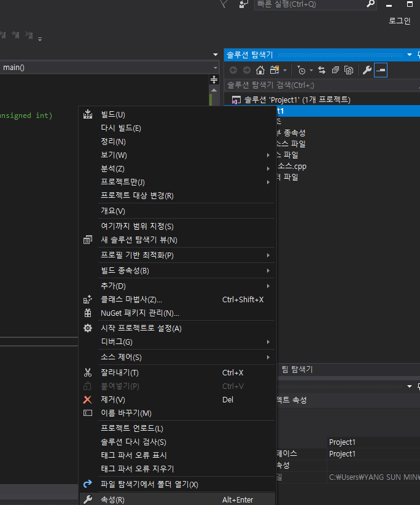Open NuGet 패키지 관리(N)... package icon entry
The image size is (420, 505).
[x=88, y=313]
